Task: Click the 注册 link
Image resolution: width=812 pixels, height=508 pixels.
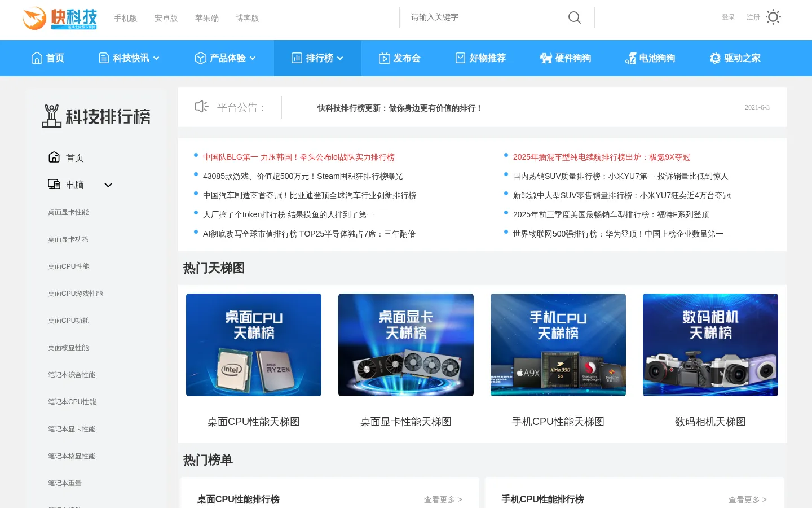Action: coord(753,17)
